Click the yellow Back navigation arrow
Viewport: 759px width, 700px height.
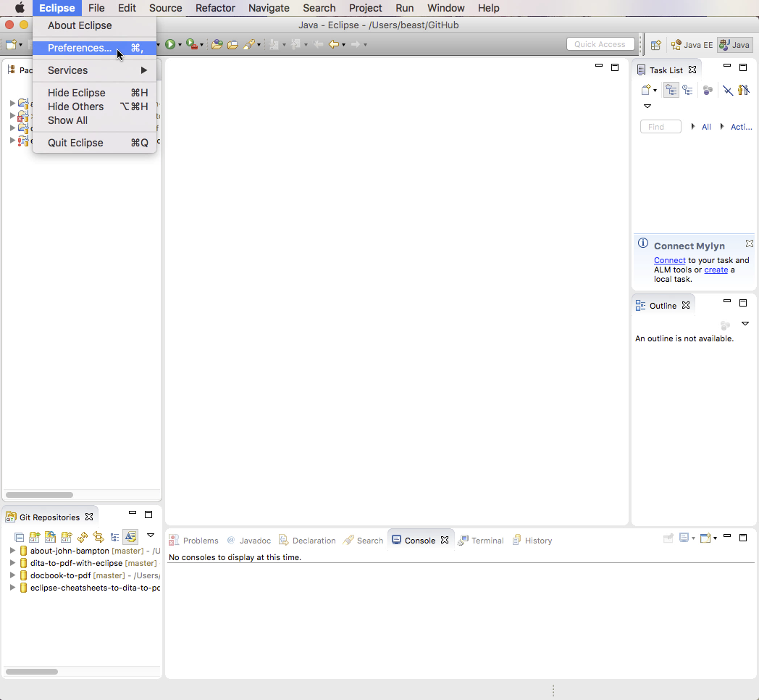[x=334, y=45]
